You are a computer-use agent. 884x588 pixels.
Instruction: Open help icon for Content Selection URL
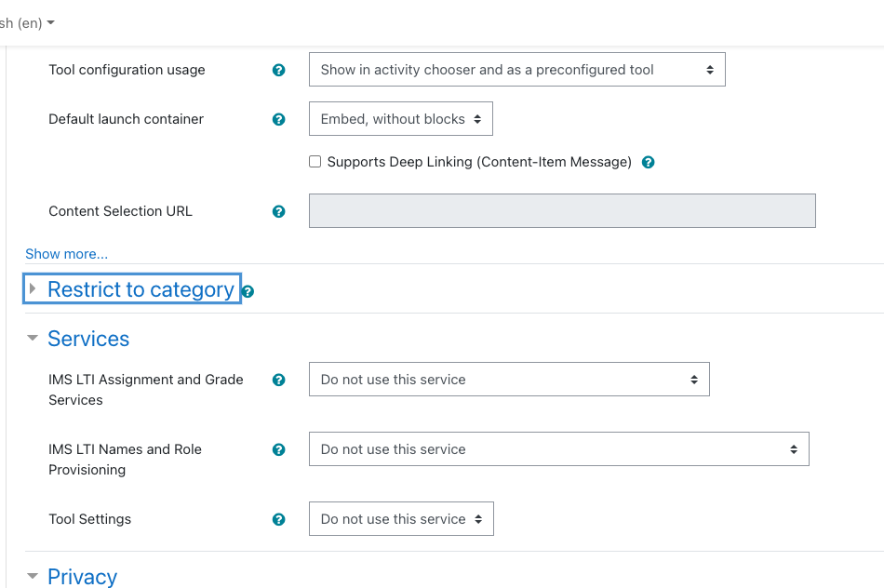tap(278, 211)
